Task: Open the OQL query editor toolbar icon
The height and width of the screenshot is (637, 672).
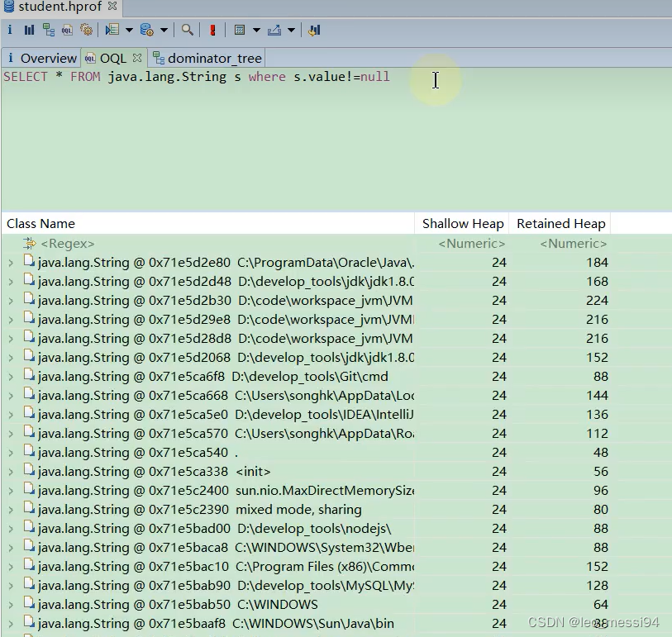Action: 67,30
